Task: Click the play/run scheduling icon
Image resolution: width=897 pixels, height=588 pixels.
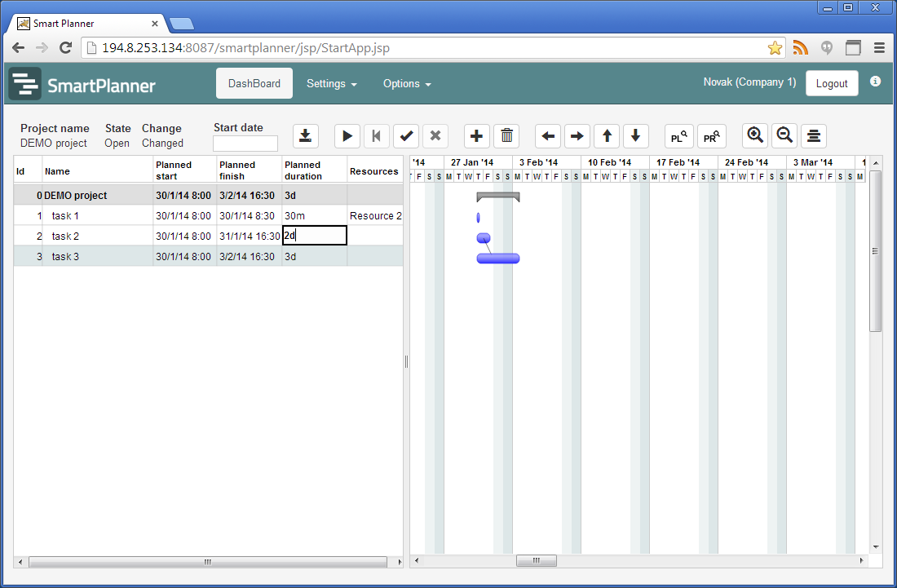Action: [x=347, y=136]
